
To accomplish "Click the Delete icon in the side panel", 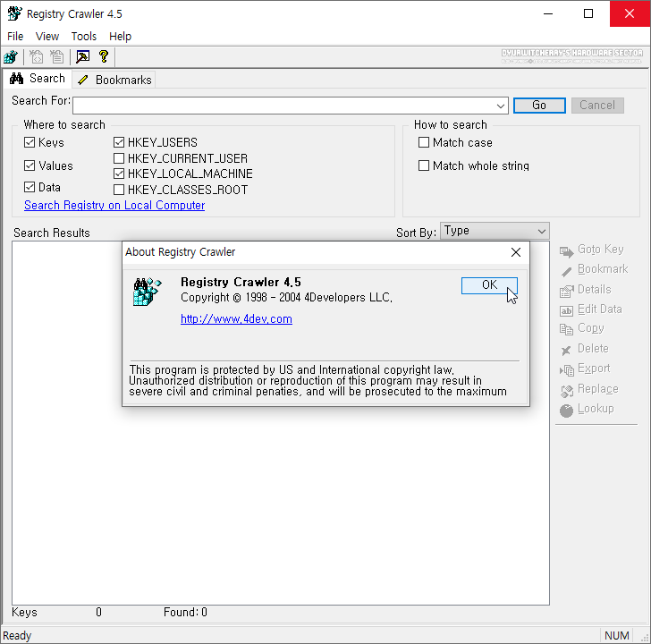I will coord(566,351).
